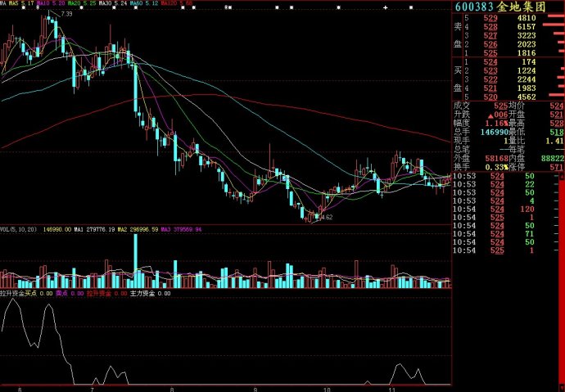Click month 10 on the time axis
The width and height of the screenshot is (565, 392).
[x=327, y=389]
